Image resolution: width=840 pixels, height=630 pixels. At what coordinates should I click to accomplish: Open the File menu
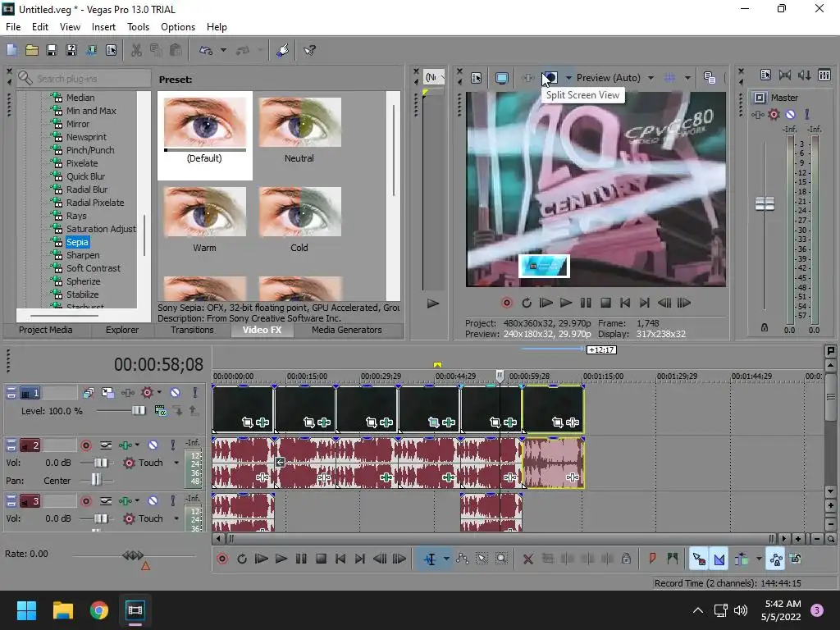(13, 27)
